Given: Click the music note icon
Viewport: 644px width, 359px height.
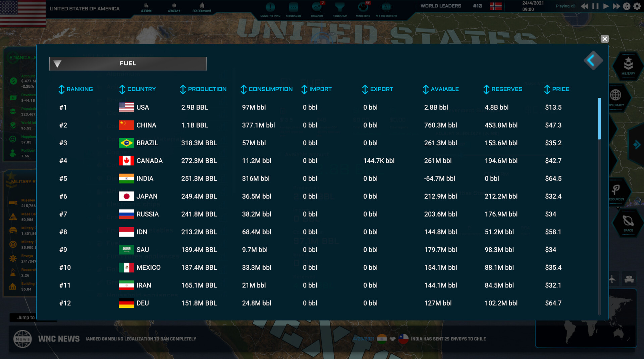Looking at the screenshot, I should pyautogui.click(x=627, y=6).
